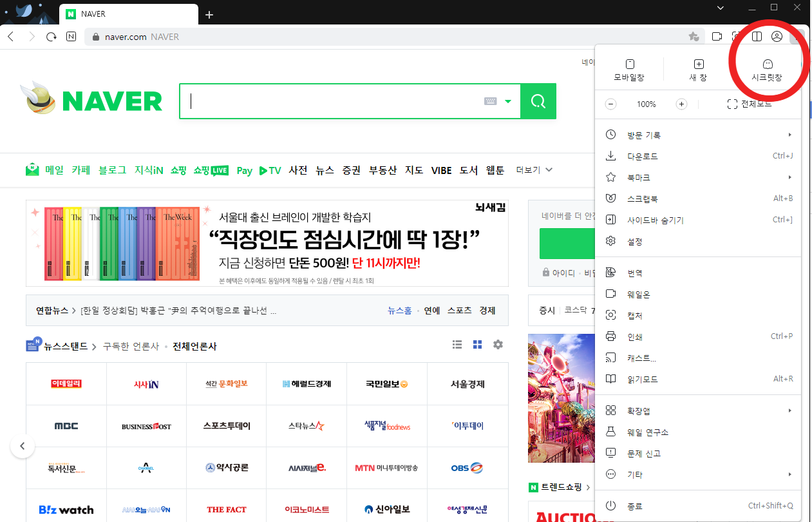The width and height of the screenshot is (812, 522).
Task: Open a mobile window (모바일창)
Action: pos(629,70)
